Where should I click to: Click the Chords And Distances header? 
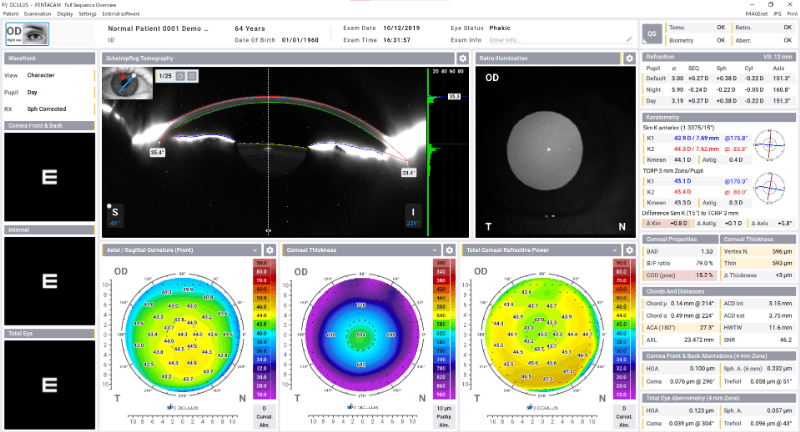click(x=718, y=291)
